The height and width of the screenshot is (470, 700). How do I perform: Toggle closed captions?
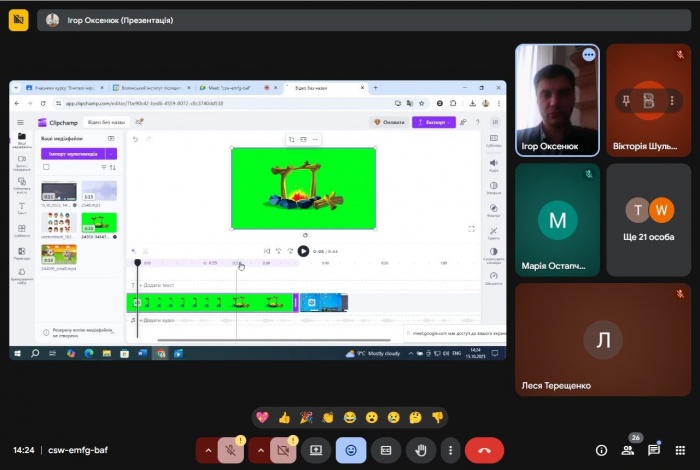click(385, 450)
